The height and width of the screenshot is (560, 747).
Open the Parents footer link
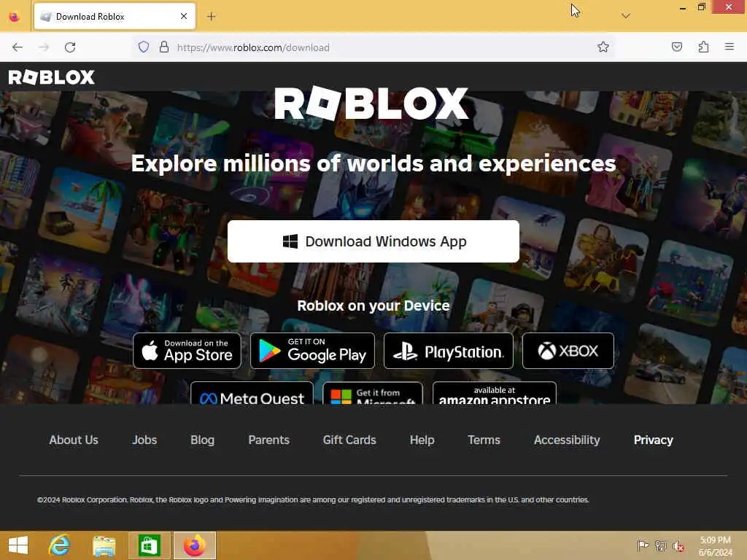click(x=268, y=440)
